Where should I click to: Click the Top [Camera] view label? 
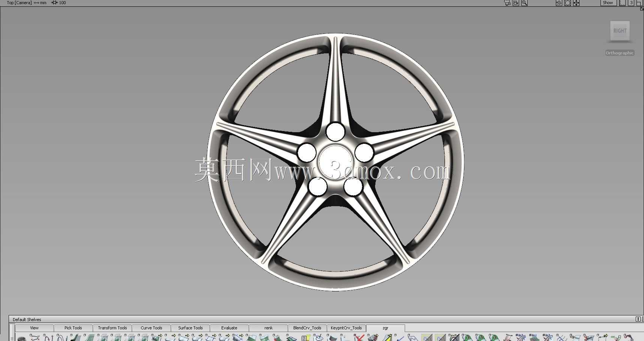20,3
